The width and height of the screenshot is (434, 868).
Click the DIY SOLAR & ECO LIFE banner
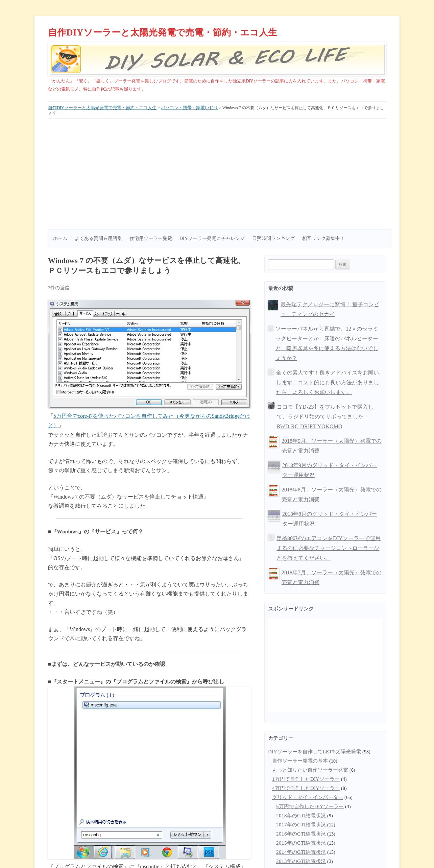[x=217, y=59]
